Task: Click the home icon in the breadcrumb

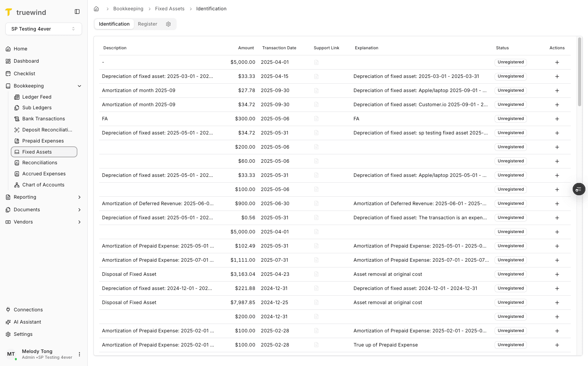Action: tap(96, 8)
